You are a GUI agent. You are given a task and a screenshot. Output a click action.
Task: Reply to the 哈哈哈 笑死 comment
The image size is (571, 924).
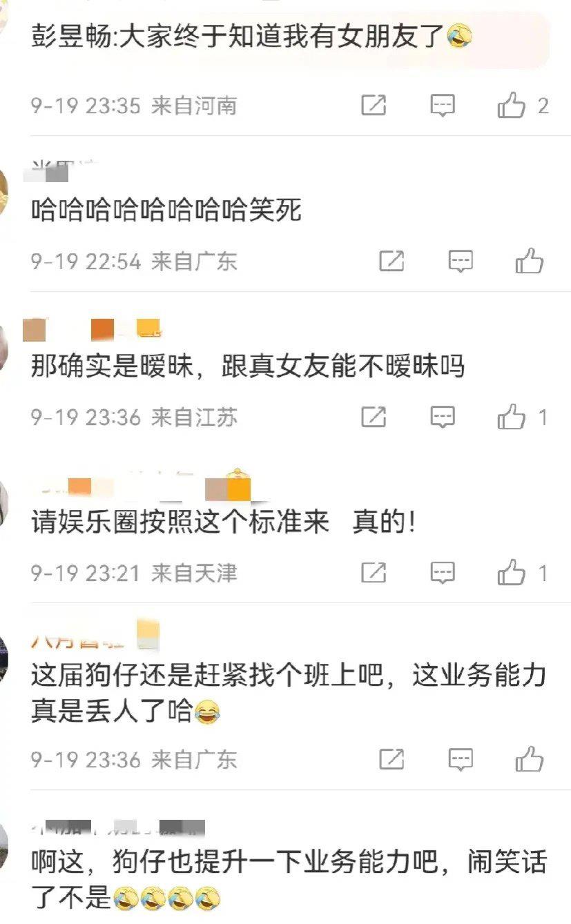click(461, 262)
